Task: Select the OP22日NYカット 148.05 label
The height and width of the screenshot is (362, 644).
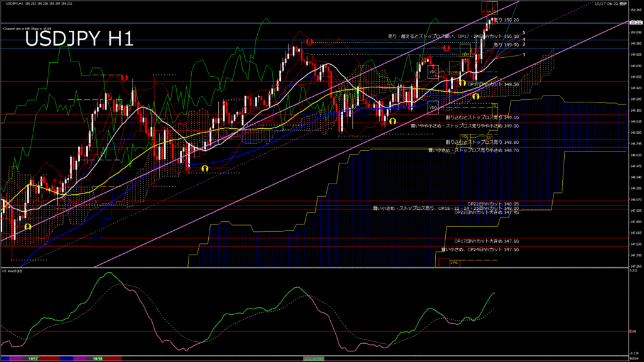Action: pyautogui.click(x=493, y=204)
